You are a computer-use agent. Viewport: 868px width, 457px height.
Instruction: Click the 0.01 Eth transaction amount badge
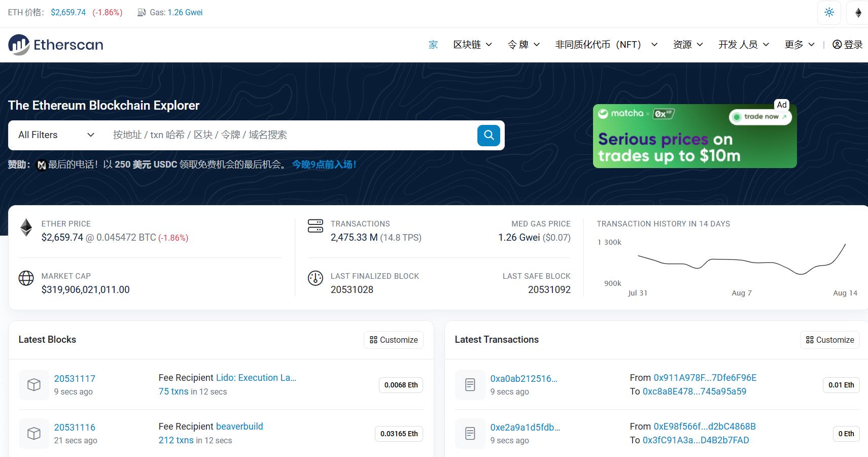(841, 385)
